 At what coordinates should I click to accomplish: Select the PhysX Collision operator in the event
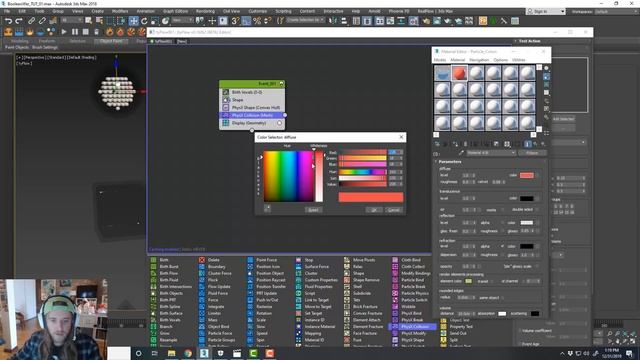tap(252, 116)
